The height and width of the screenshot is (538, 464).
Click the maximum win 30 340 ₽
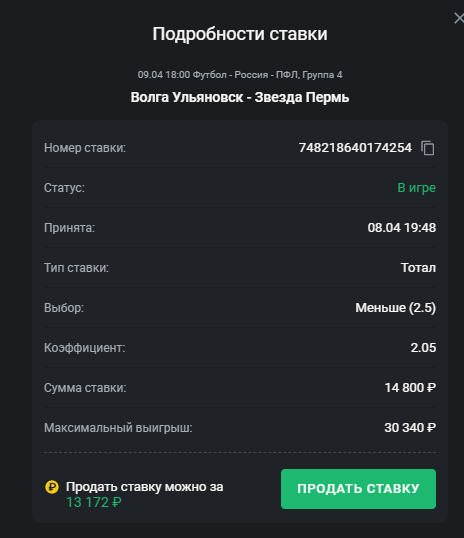click(x=410, y=428)
